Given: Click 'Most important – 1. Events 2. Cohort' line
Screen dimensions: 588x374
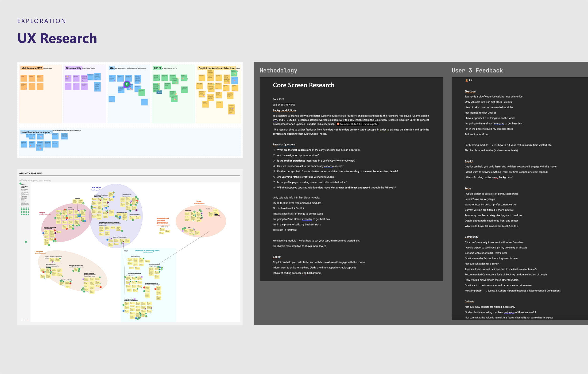Looking at the screenshot, I should pos(513,291).
